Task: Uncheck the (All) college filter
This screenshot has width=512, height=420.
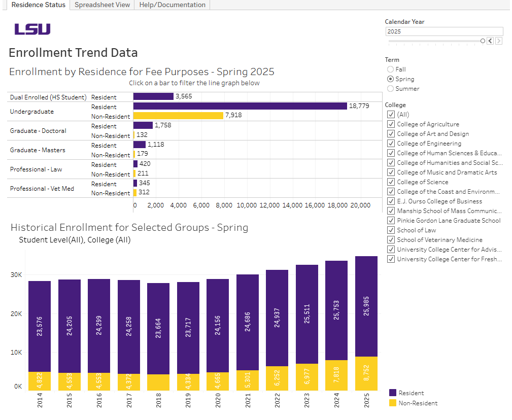Action: pyautogui.click(x=391, y=114)
